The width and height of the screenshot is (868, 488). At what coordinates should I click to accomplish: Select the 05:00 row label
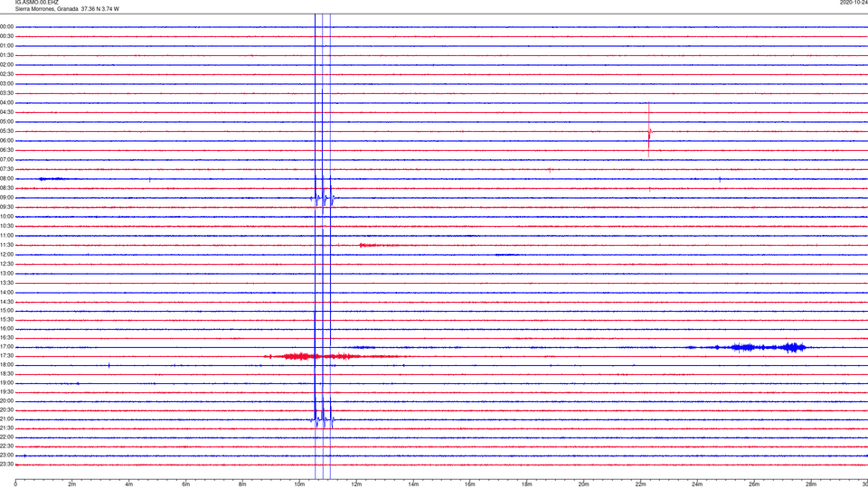point(6,121)
